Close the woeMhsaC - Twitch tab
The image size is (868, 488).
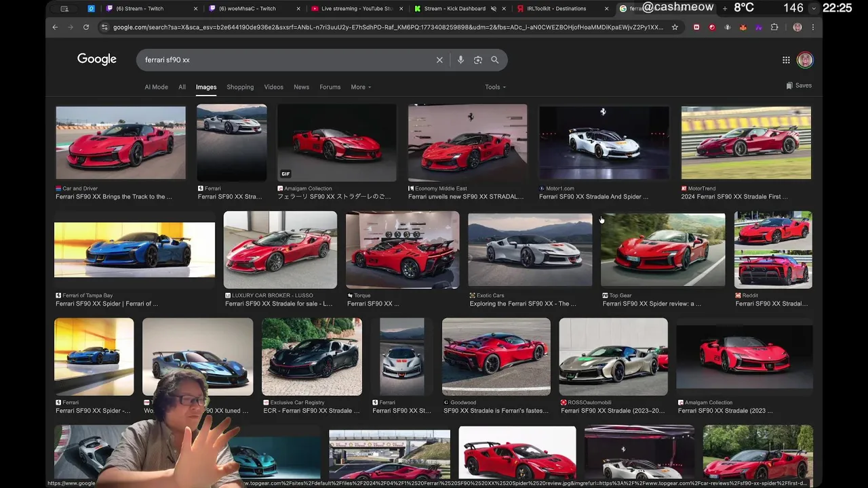point(298,9)
